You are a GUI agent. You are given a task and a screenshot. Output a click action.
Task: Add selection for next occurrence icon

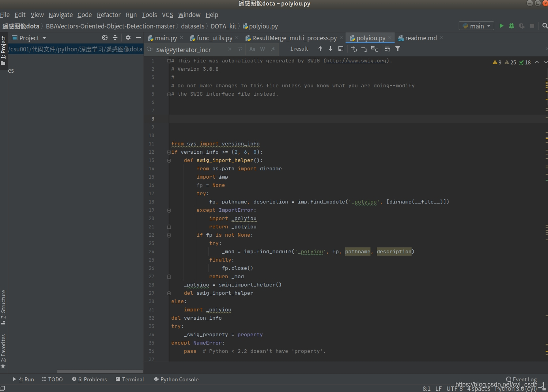[354, 49]
